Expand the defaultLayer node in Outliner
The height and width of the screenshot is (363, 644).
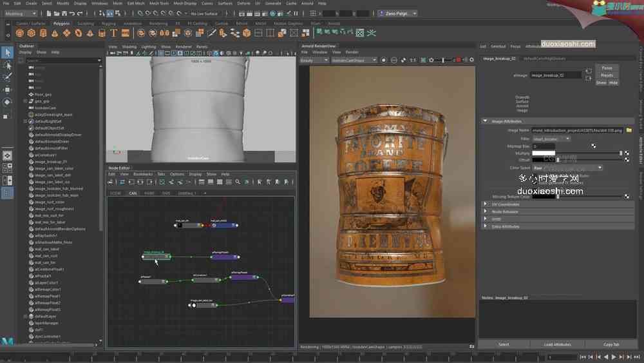coord(26,317)
